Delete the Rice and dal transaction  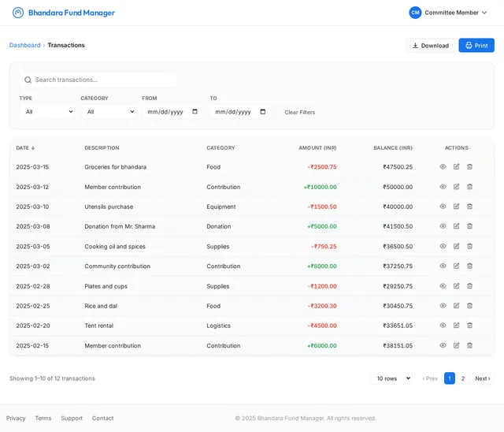coord(469,306)
